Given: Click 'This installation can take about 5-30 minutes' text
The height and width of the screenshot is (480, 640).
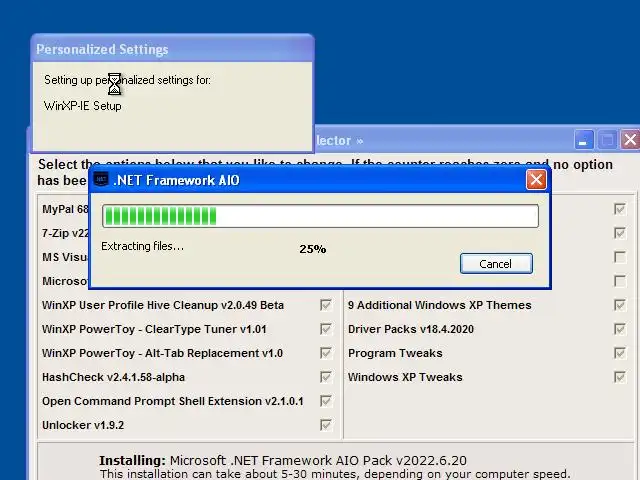Looking at the screenshot, I should 335,474.
